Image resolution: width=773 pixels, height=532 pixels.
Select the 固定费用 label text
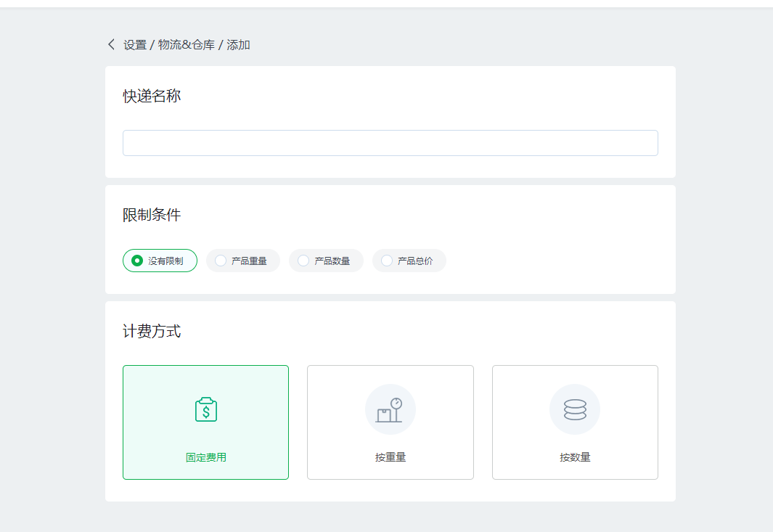coord(206,457)
